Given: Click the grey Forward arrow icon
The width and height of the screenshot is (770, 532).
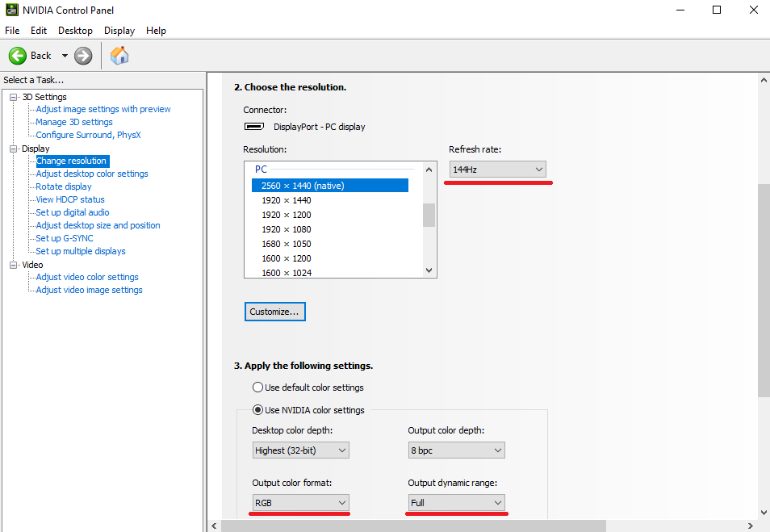Looking at the screenshot, I should tap(83, 56).
